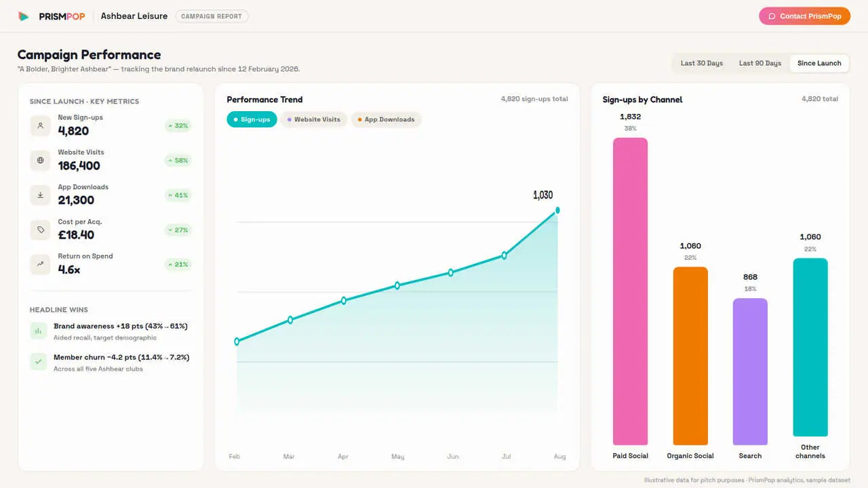Viewport: 868px width, 488px height.
Task: Click the February data point on the trend line
Action: [x=237, y=342]
